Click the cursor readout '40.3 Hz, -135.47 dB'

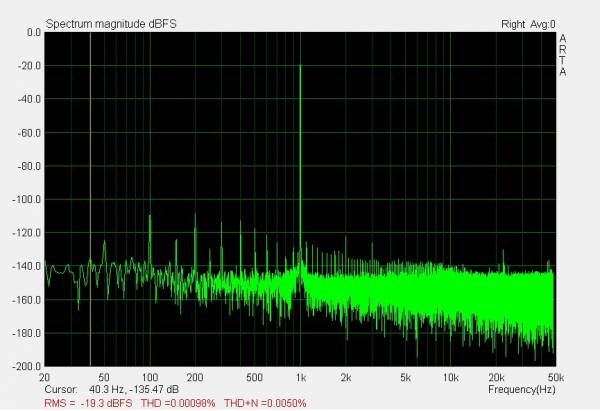tap(134, 390)
